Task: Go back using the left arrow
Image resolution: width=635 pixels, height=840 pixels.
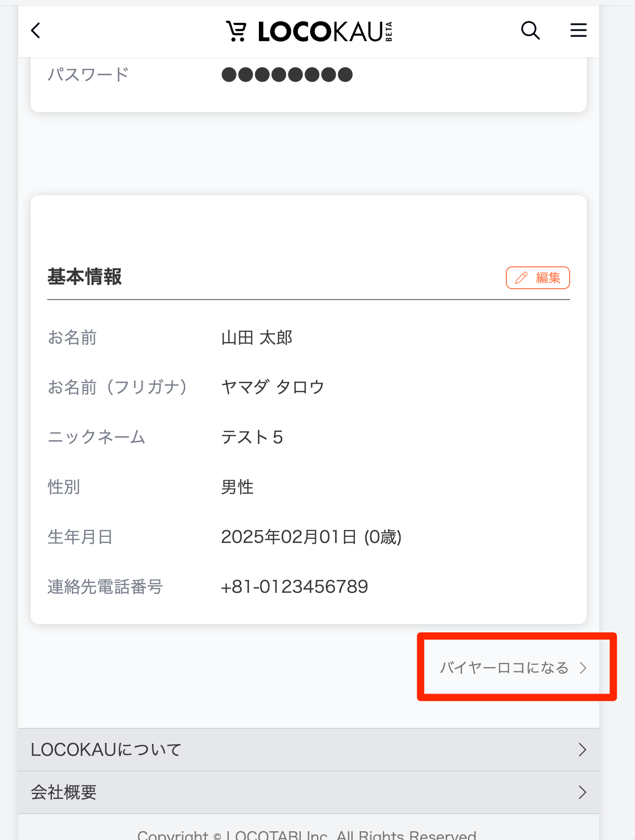Action: pos(36,31)
